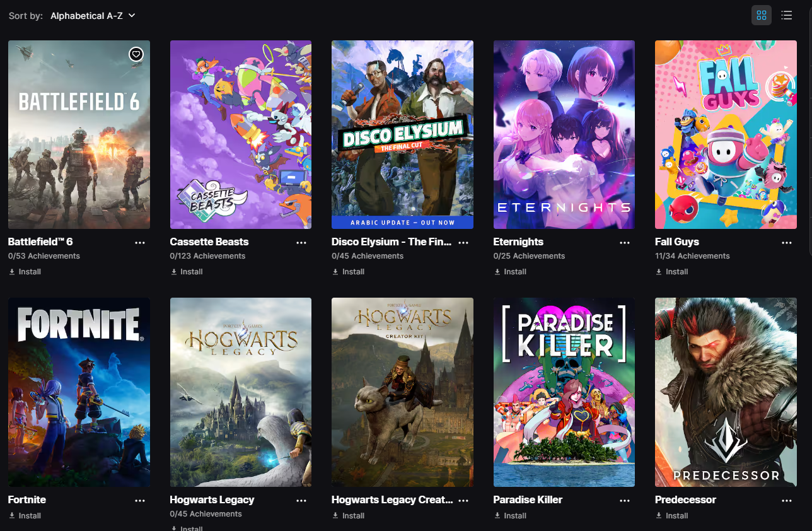
Task: Open three-dot options menu for Fortnite
Action: pyautogui.click(x=140, y=500)
